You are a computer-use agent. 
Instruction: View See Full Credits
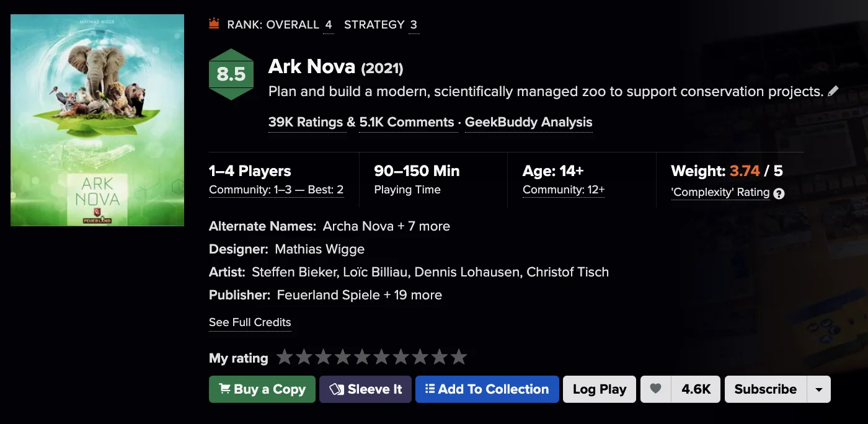click(250, 322)
